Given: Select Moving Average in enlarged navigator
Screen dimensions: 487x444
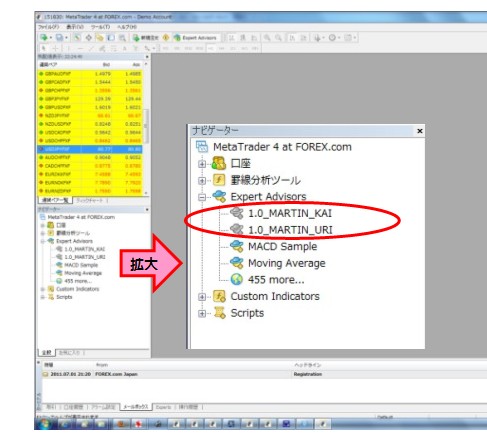Looking at the screenshot, I should coord(286,263).
